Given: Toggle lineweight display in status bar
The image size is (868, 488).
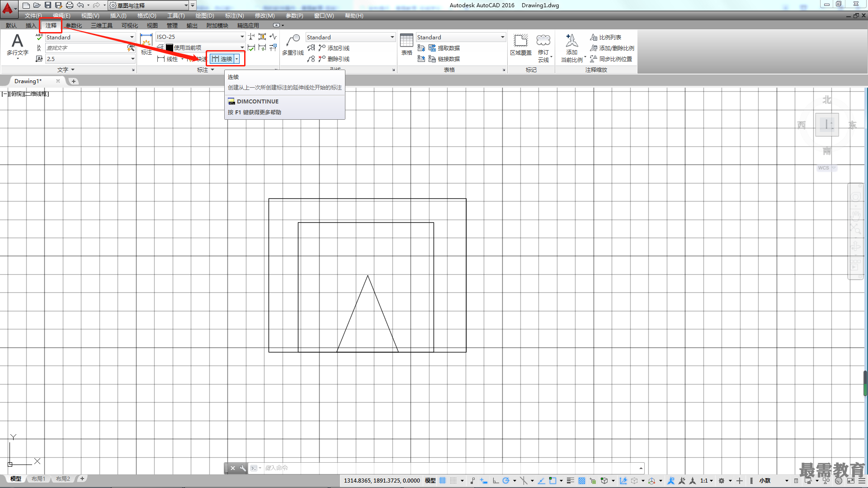Looking at the screenshot, I should pyautogui.click(x=571, y=481).
